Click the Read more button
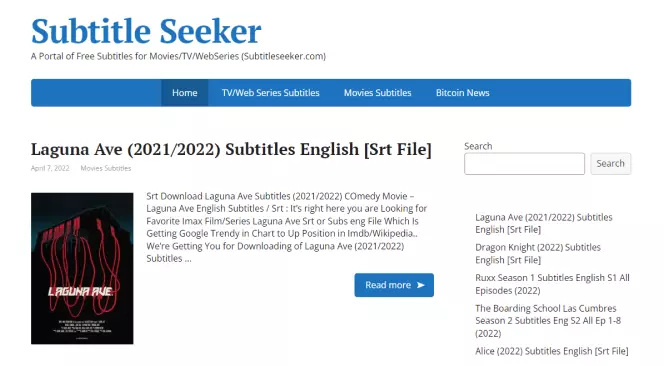This screenshot has height=366, width=664. pyautogui.click(x=394, y=285)
